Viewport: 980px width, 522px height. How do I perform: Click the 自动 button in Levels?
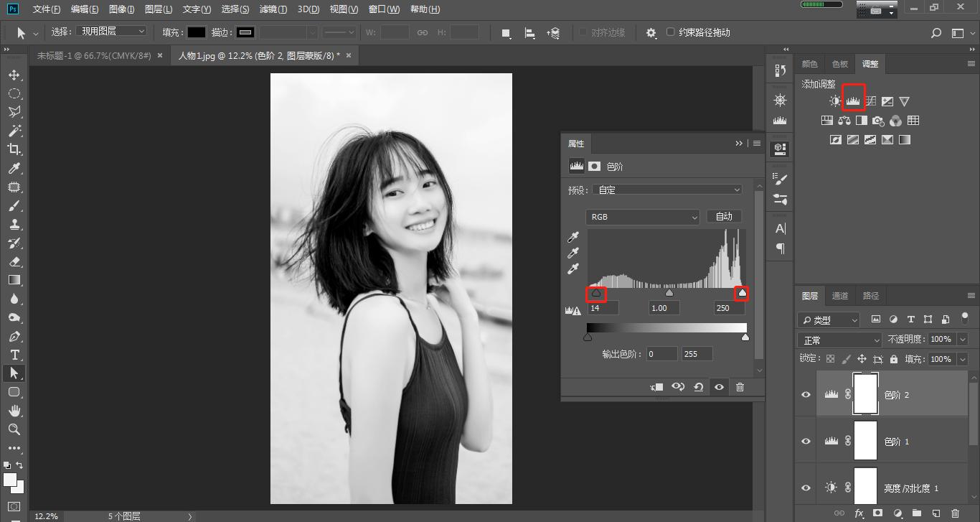(724, 216)
